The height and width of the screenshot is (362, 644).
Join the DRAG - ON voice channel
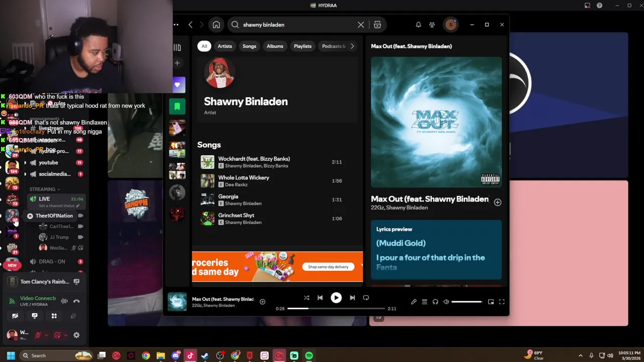tap(52, 261)
